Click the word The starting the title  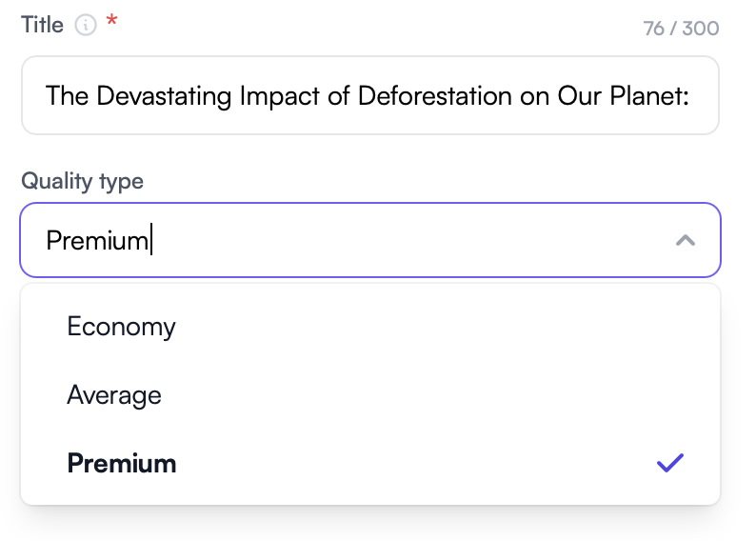pos(67,95)
